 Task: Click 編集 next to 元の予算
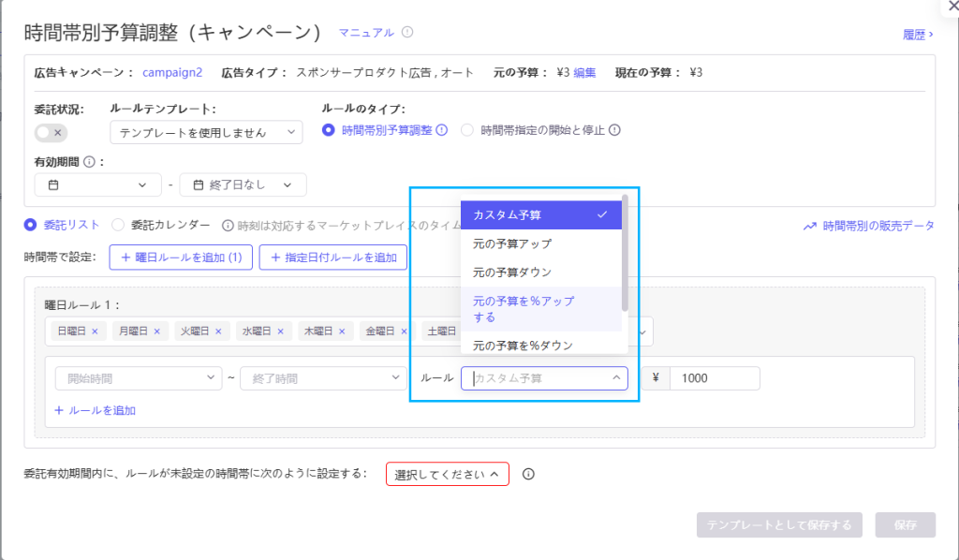point(584,73)
